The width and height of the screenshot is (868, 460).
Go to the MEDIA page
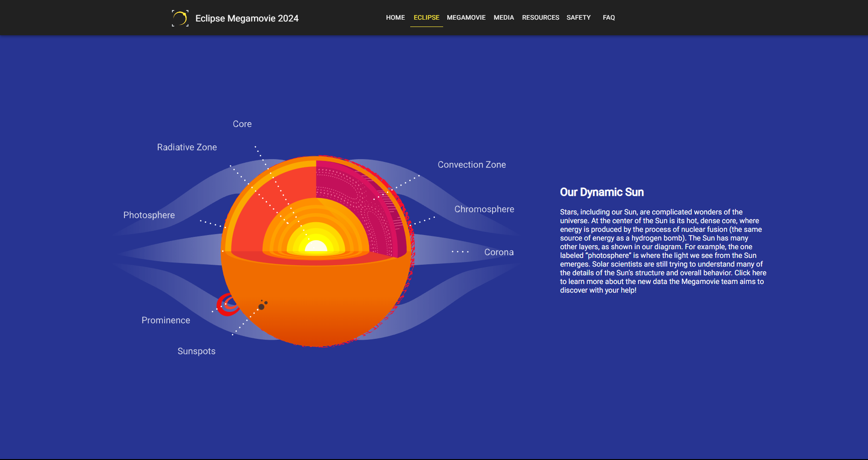504,17
